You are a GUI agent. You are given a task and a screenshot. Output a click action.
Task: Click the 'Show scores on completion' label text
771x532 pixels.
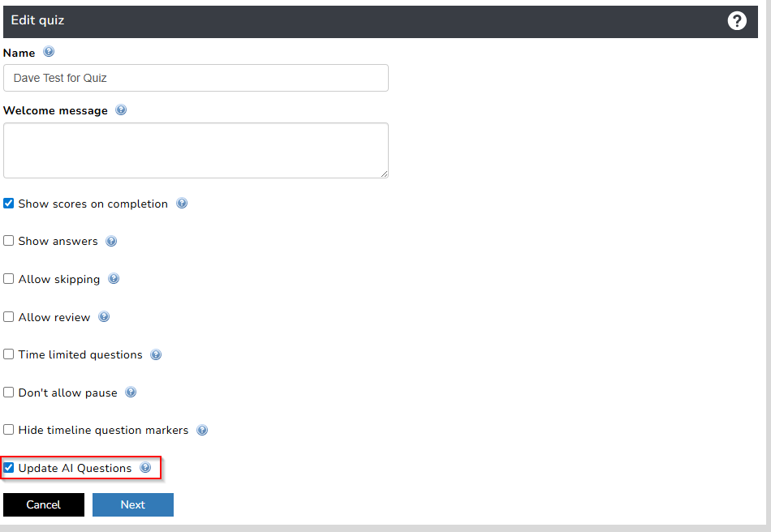[93, 204]
